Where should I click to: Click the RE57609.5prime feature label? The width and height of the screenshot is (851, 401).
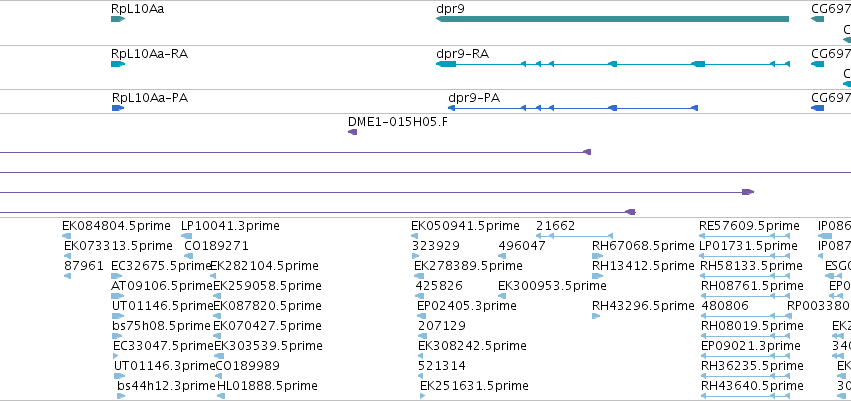[749, 226]
